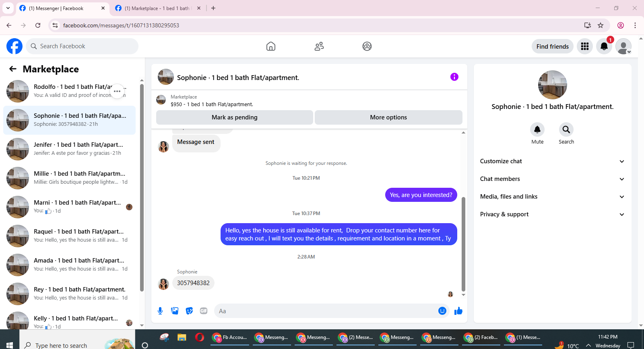Mute the Sophonie conversation
This screenshot has height=349, width=644.
pyautogui.click(x=537, y=129)
